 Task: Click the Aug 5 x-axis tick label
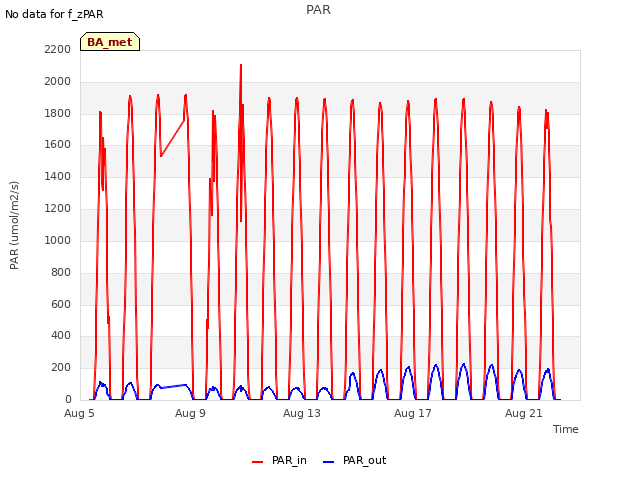click(x=79, y=413)
